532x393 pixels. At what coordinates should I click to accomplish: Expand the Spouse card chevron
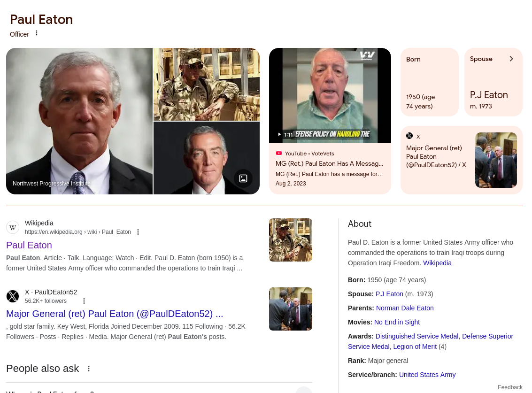coord(511,59)
